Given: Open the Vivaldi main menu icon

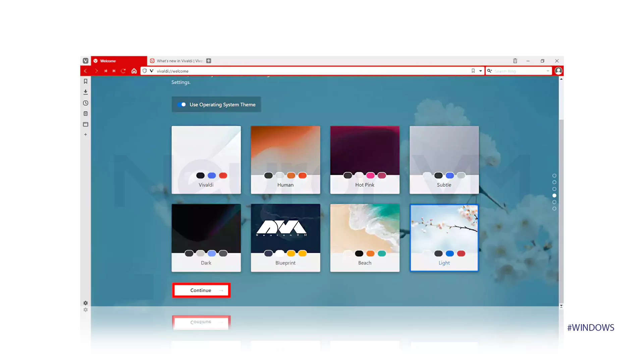Looking at the screenshot, I should point(86,61).
